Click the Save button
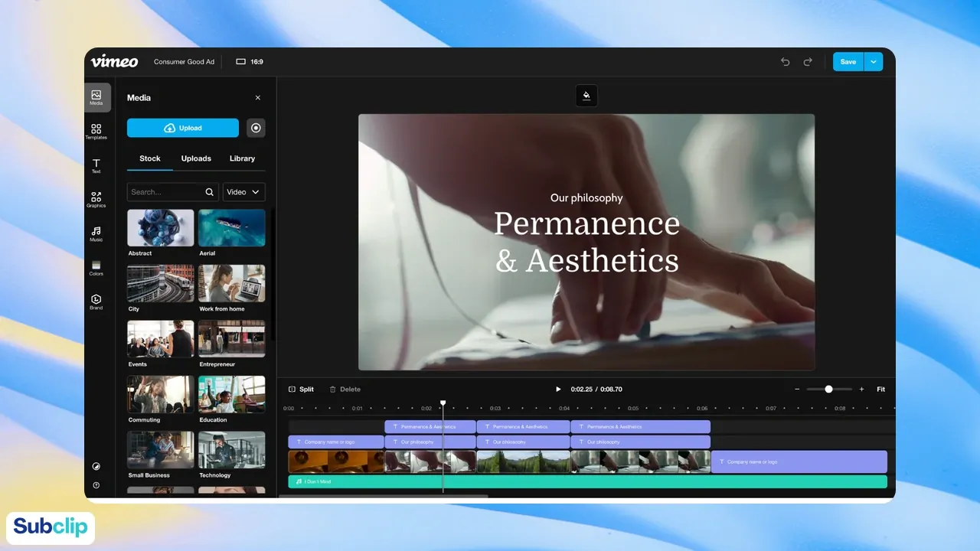 848,62
